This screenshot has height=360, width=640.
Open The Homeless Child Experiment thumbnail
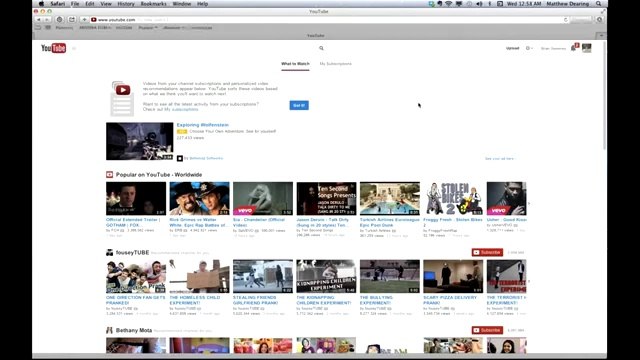[x=200, y=276]
